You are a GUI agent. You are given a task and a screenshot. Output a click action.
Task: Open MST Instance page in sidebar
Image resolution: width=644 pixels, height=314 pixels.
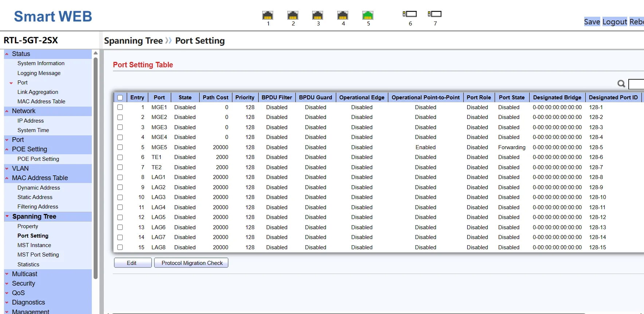[x=34, y=245]
